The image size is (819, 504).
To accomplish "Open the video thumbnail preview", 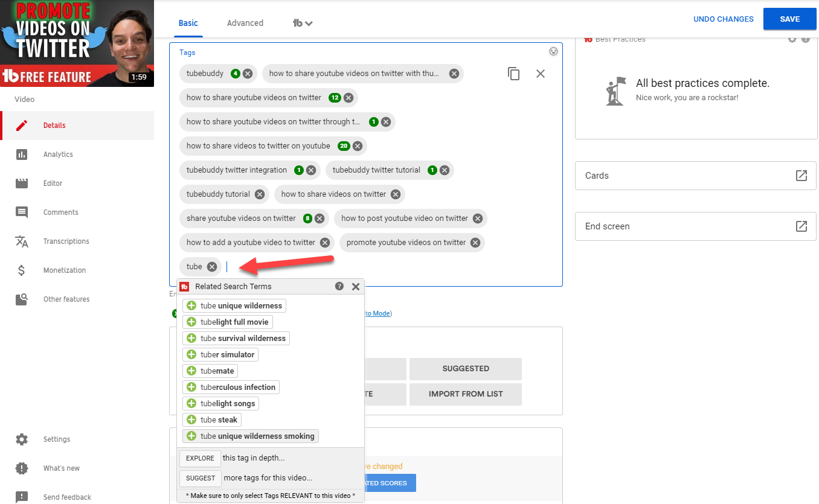I will tap(77, 43).
